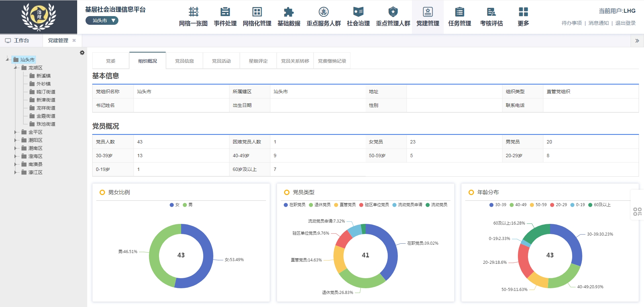Switch to the 党费缴纳记录 tab

click(332, 61)
